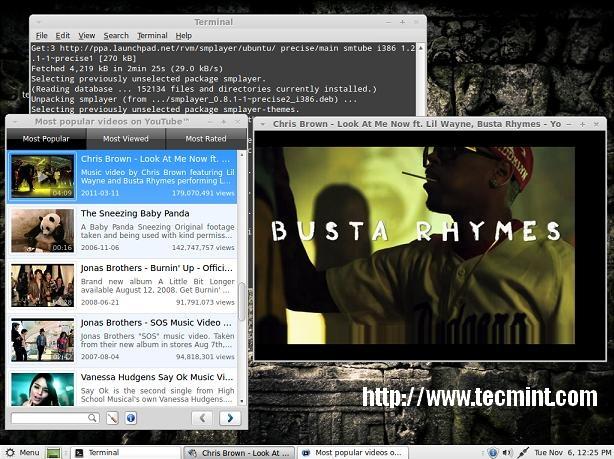The image size is (614, 459).
Task: Open the Edit menu in Terminal
Action: (63, 36)
